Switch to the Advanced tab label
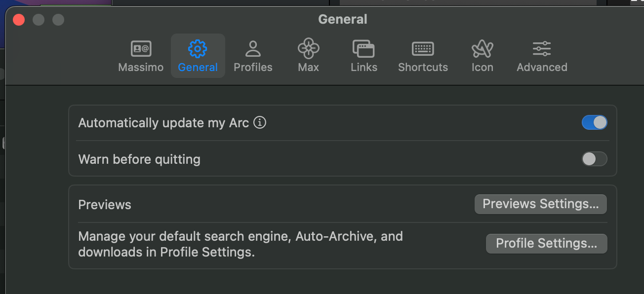The width and height of the screenshot is (644, 294). (x=542, y=67)
